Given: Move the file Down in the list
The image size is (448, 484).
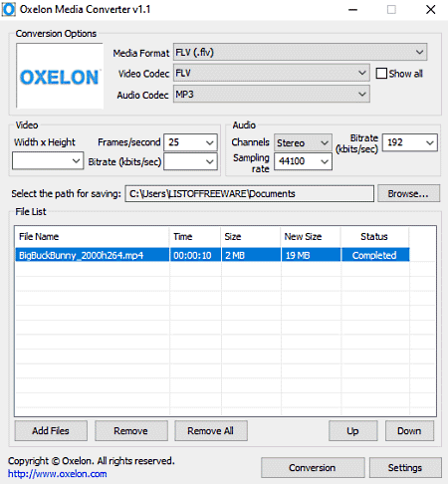Looking at the screenshot, I should [409, 431].
